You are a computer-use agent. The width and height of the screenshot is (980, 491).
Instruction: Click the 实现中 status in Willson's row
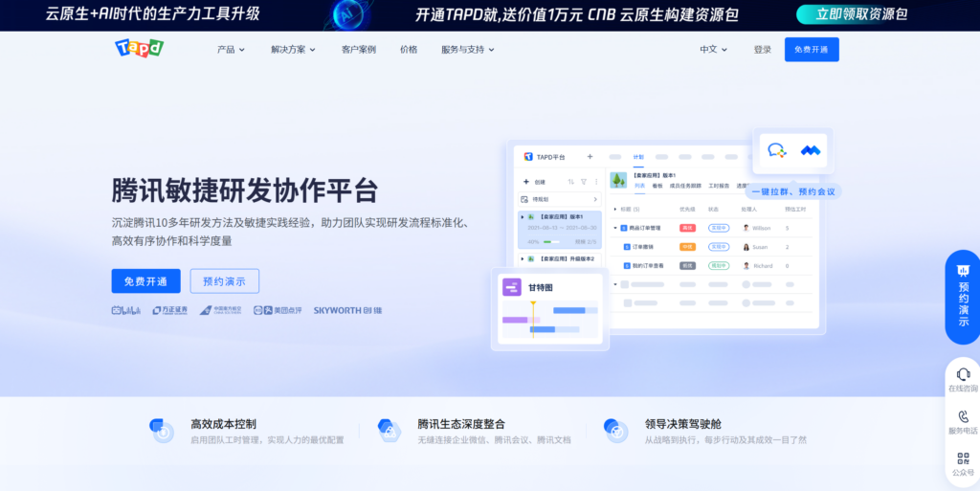coord(719,228)
